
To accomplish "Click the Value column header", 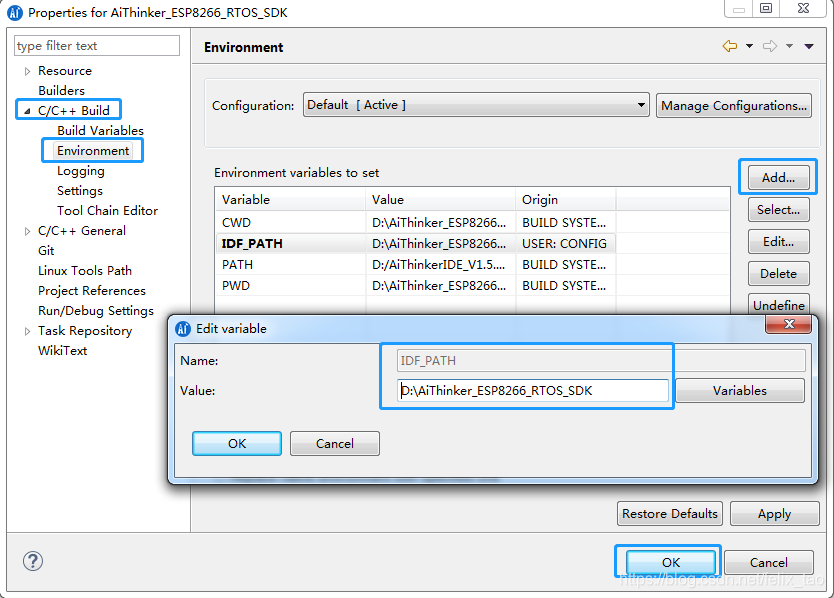I will click(440, 200).
